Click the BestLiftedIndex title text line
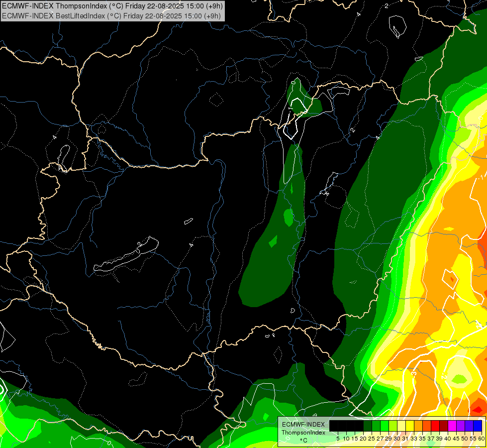The width and height of the screenshot is (487, 448). [x=111, y=16]
